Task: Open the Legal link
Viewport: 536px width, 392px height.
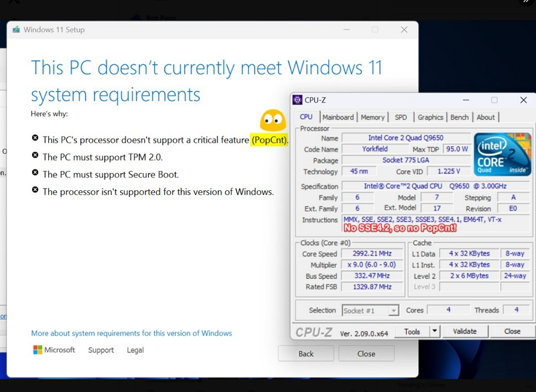Action: pyautogui.click(x=135, y=350)
